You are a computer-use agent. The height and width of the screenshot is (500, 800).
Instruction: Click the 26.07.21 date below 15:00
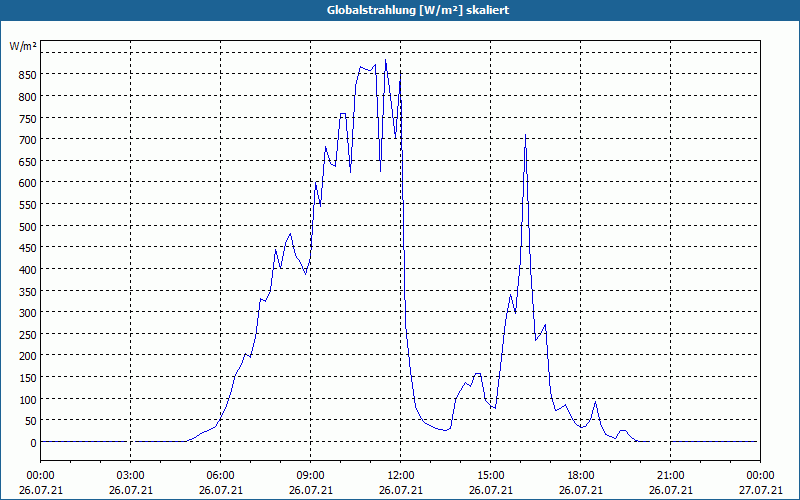[x=491, y=490]
